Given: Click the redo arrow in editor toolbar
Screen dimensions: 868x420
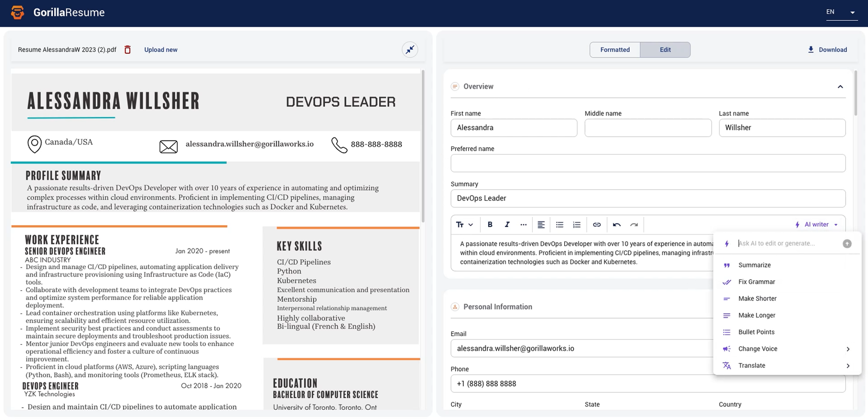Looking at the screenshot, I should [x=634, y=224].
